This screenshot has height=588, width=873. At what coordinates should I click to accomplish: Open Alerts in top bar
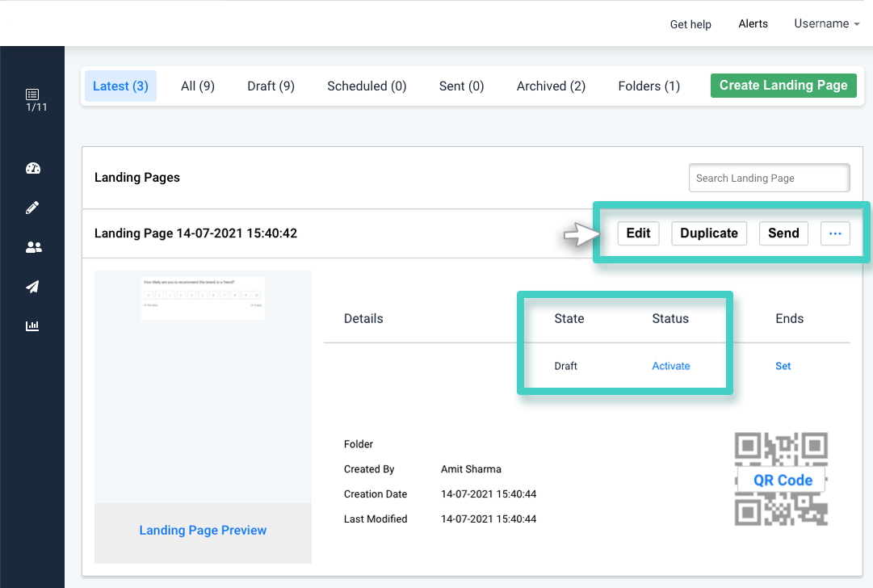753,23
